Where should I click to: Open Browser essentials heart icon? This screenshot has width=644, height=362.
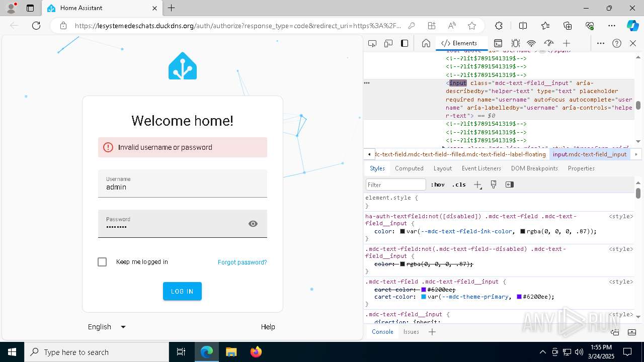click(x=590, y=26)
